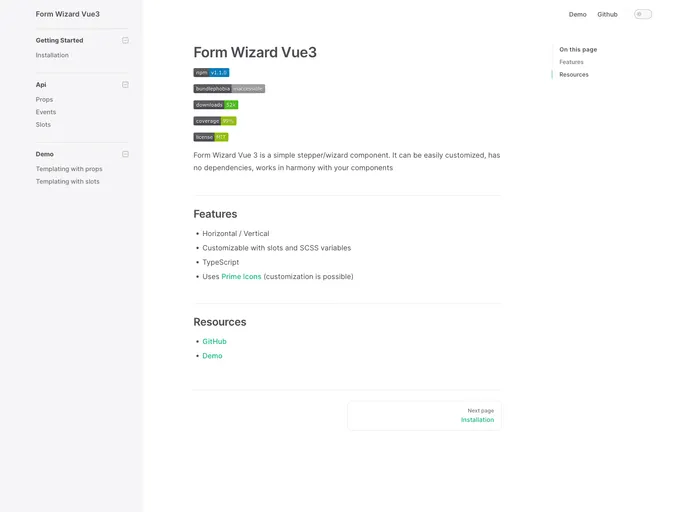The image size is (688, 512).
Task: Follow the Prime Icons link
Action: pyautogui.click(x=241, y=277)
